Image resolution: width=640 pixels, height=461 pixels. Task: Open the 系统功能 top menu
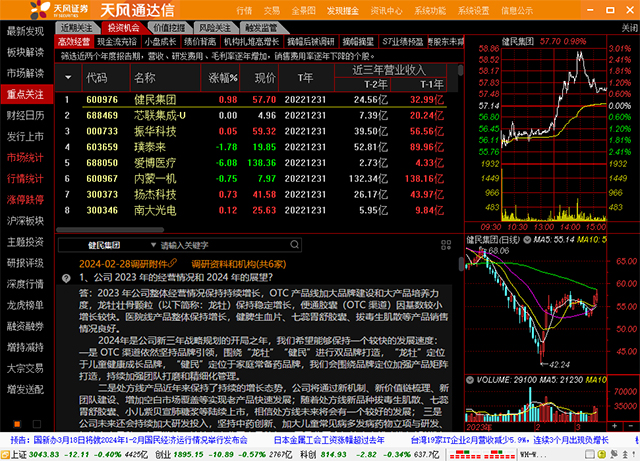(x=430, y=11)
